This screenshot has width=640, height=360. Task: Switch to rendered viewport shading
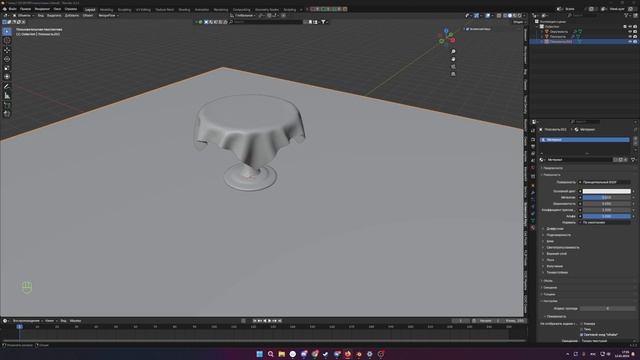coord(519,16)
